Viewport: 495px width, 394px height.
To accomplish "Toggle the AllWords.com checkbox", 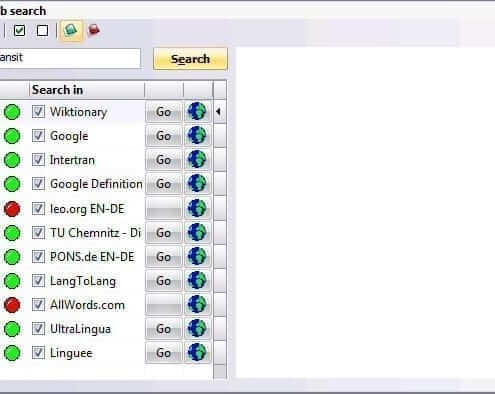I will (38, 305).
